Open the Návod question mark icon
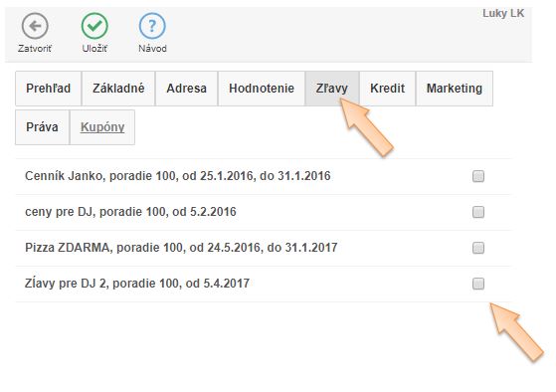The width and height of the screenshot is (556, 392). point(152,26)
